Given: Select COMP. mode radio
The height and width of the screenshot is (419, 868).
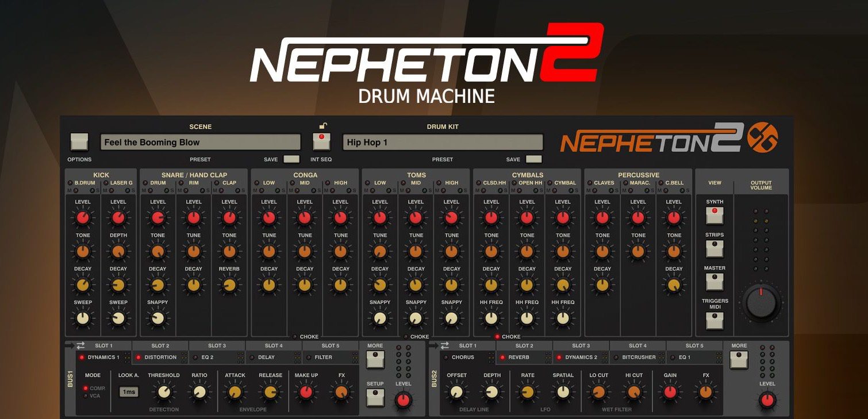Looking at the screenshot, I should point(86,389).
